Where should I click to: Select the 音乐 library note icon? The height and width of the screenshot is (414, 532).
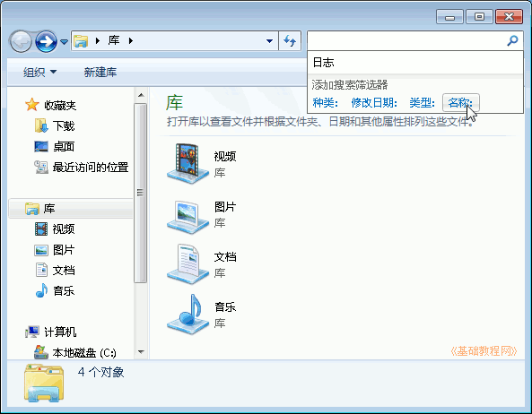188,314
